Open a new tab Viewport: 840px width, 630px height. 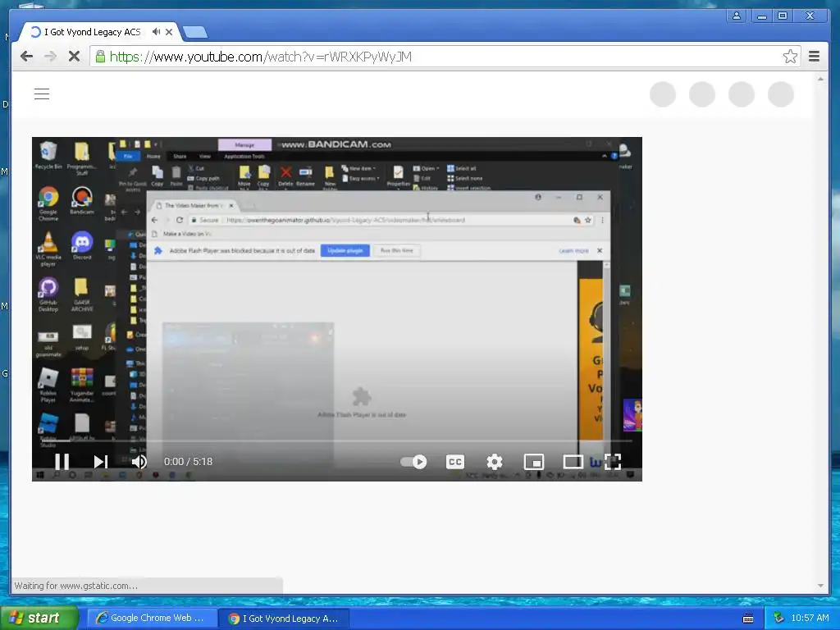click(195, 33)
